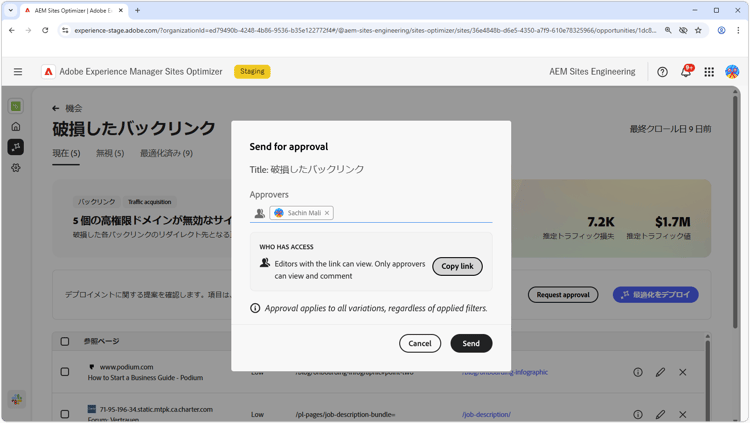750x423 pixels.
Task: Dismiss the charter.com row with X
Action: coord(683,414)
